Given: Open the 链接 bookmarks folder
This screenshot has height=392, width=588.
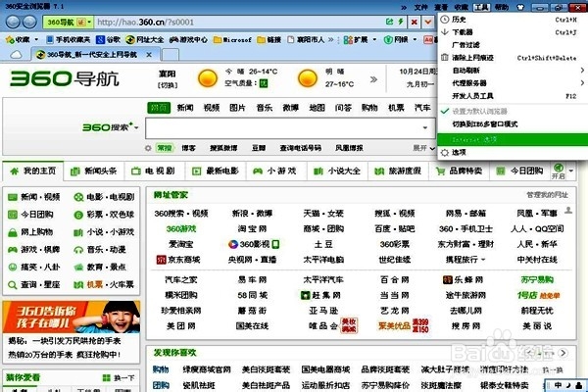Looking at the screenshot, I should (269, 39).
